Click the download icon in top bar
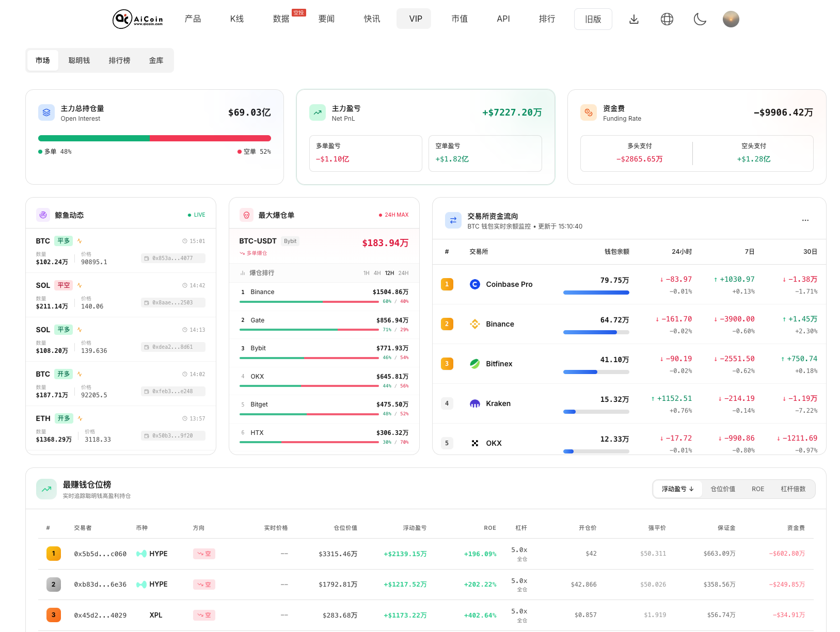Viewport: 840px width, 632px height. point(633,19)
